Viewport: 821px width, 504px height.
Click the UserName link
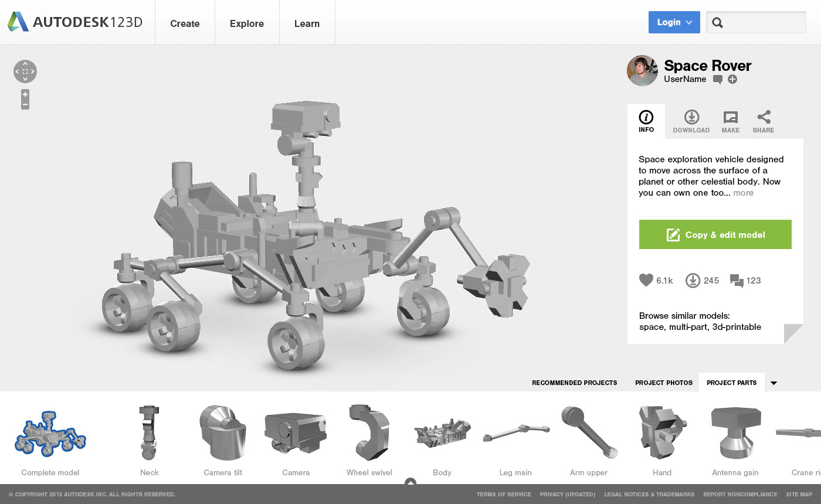685,79
